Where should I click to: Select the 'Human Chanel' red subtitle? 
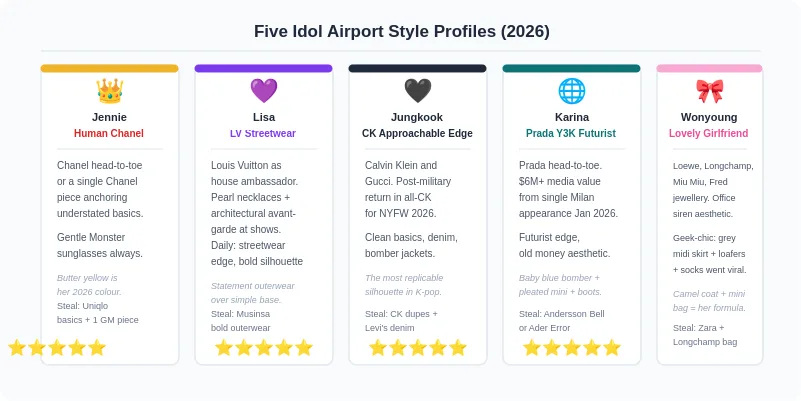(109, 133)
